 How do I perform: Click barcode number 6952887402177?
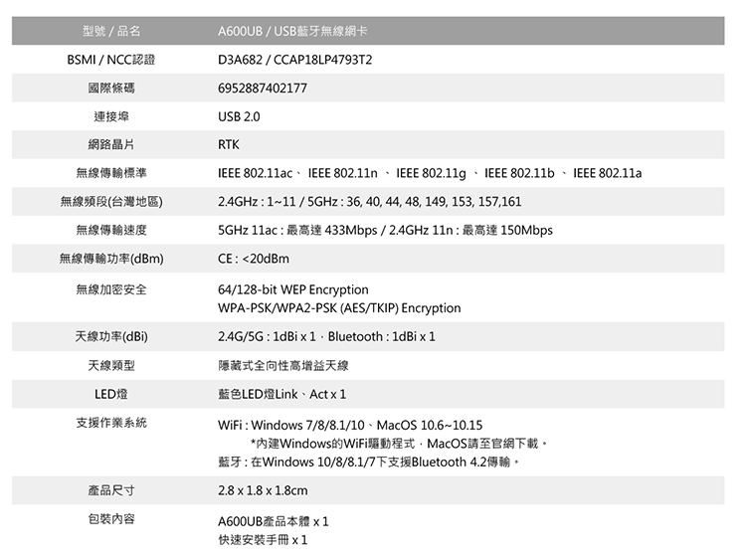(x=263, y=88)
